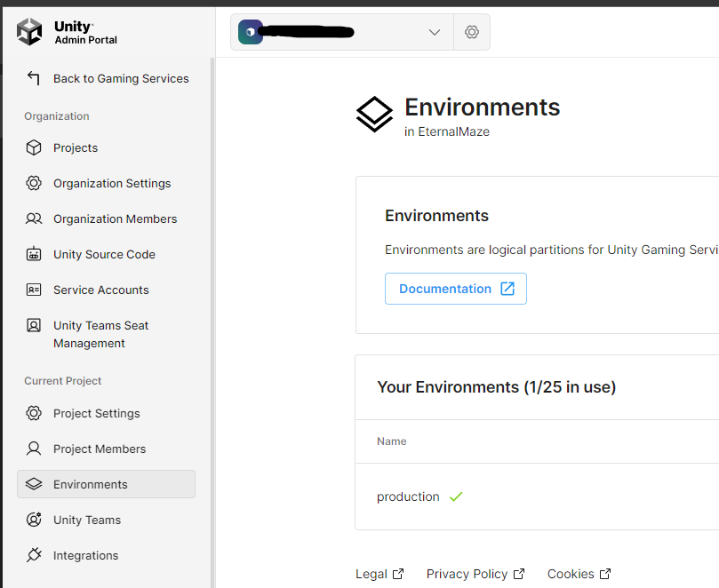The height and width of the screenshot is (588, 719).
Task: Click the Environments card heading
Action: coord(436,216)
